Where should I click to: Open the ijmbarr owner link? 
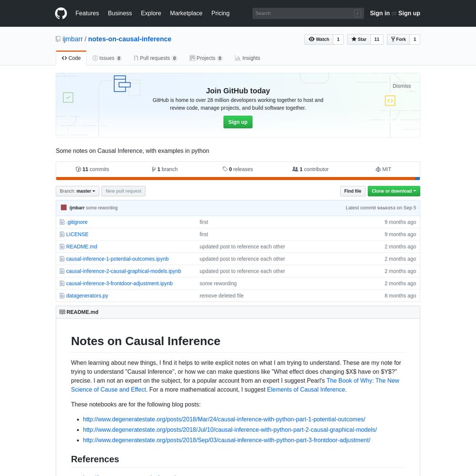point(72,39)
